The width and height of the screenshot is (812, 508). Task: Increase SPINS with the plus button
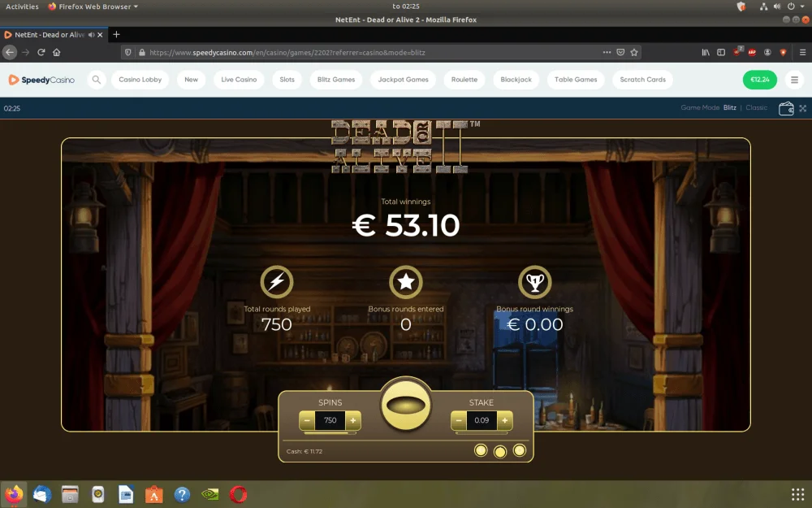[353, 420]
